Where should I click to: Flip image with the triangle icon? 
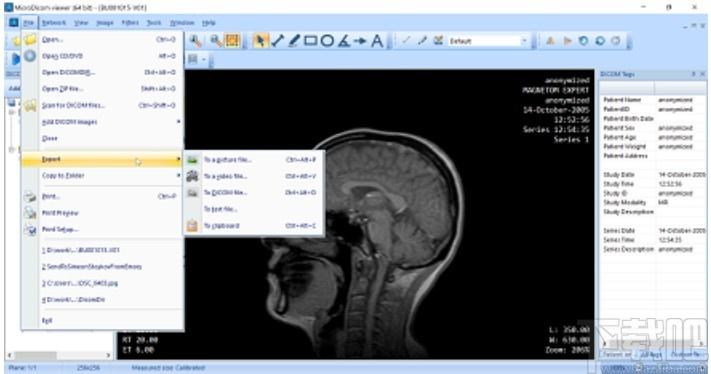(550, 41)
